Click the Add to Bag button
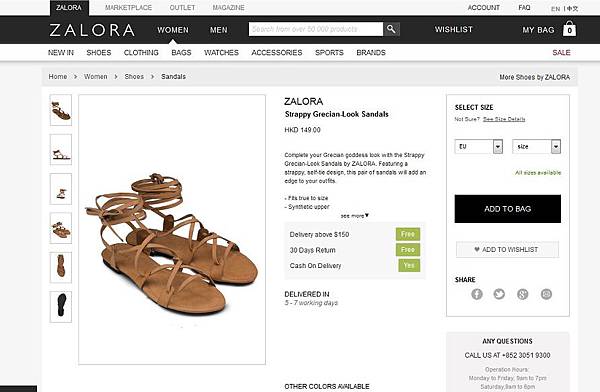Image resolution: width=600 pixels, height=392 pixels. 507,209
